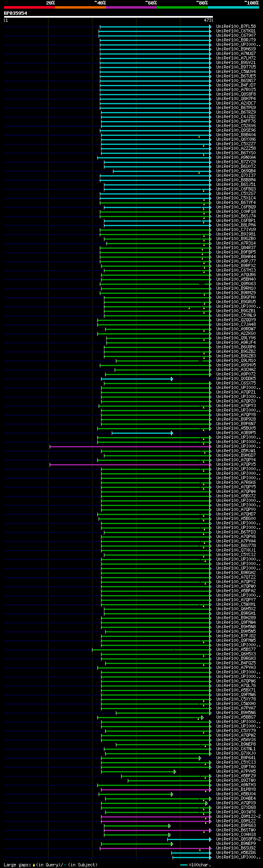Open hit UniRef100_C6TKQ1
This screenshot has height=868, width=263.
236,31
